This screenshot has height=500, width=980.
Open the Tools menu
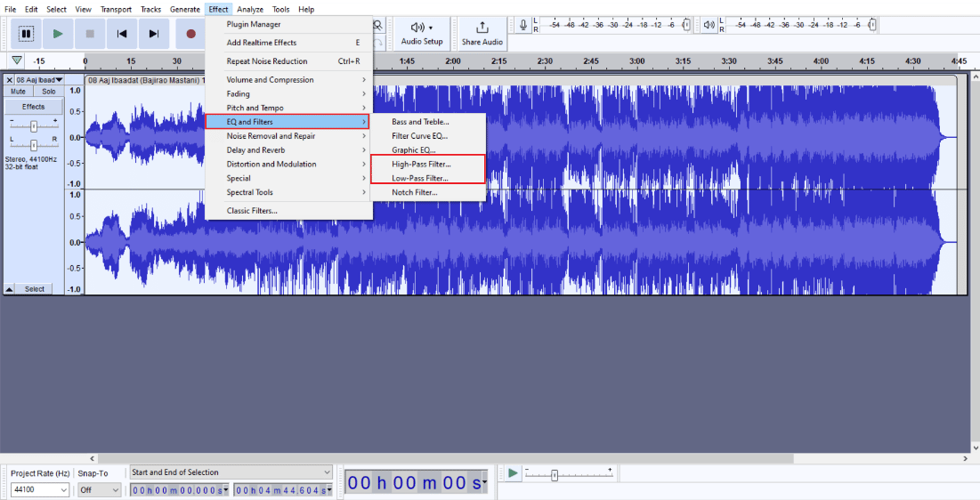(x=280, y=10)
